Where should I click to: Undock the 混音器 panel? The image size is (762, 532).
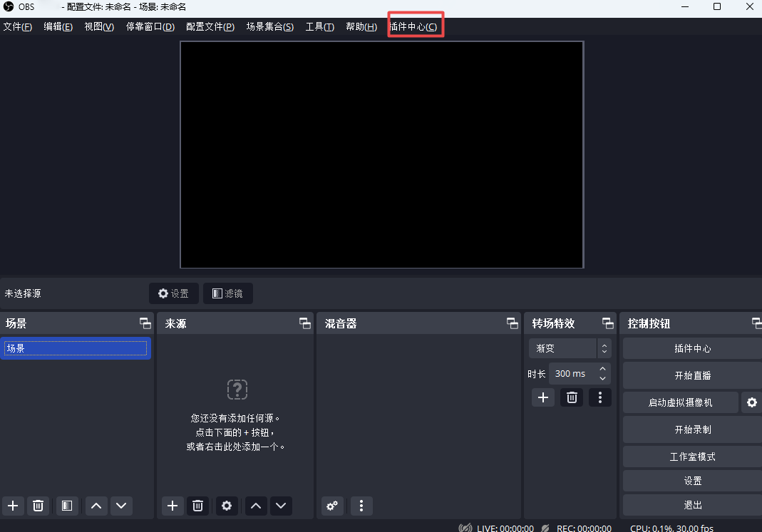513,323
